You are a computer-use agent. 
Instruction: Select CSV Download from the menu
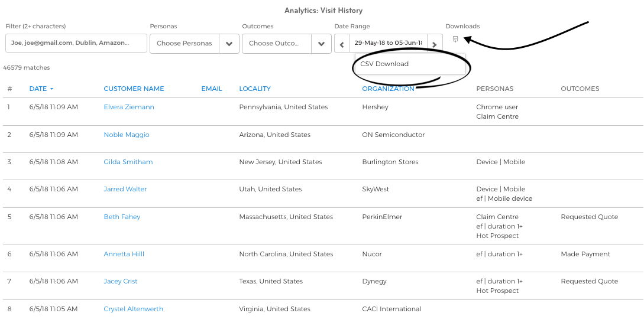click(384, 64)
